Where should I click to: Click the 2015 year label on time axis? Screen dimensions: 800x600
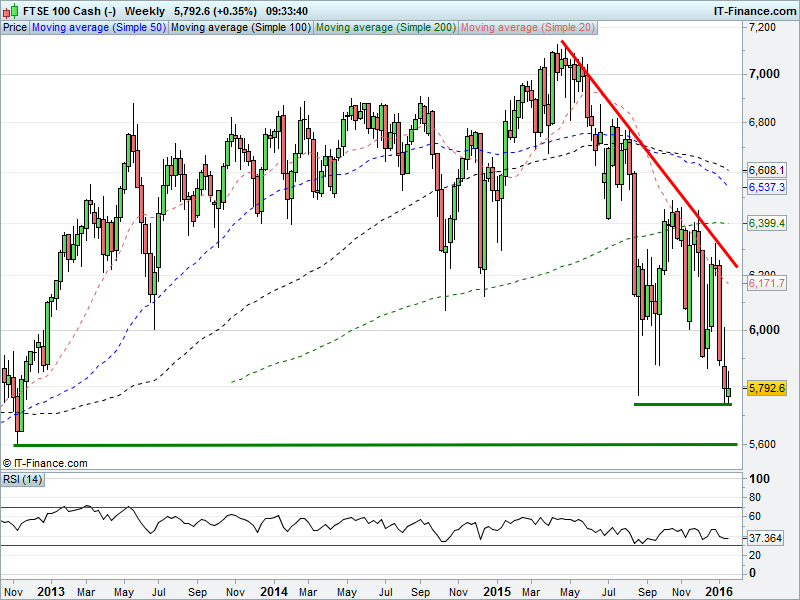497,592
